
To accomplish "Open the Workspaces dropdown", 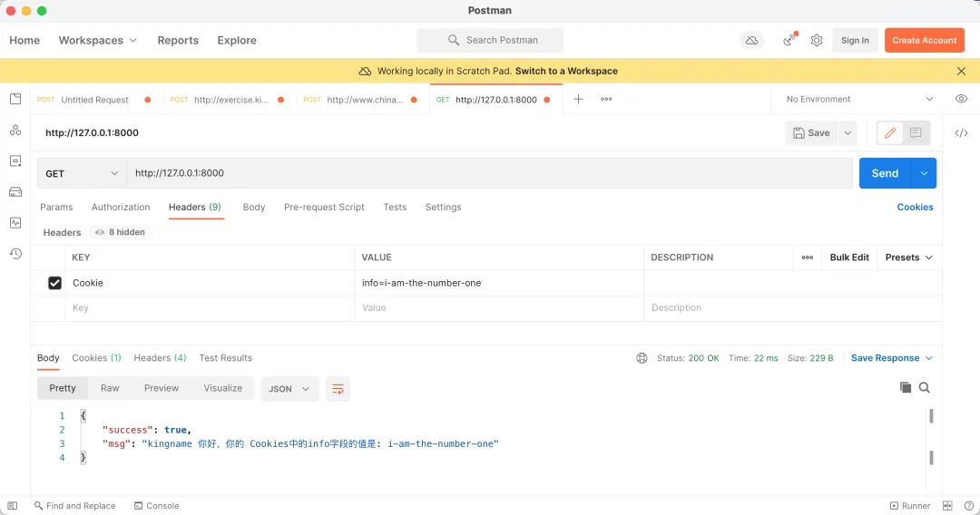I will coord(97,40).
